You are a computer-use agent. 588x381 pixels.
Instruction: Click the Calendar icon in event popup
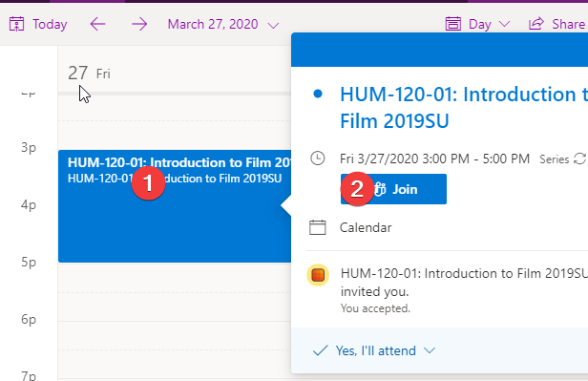(x=318, y=227)
